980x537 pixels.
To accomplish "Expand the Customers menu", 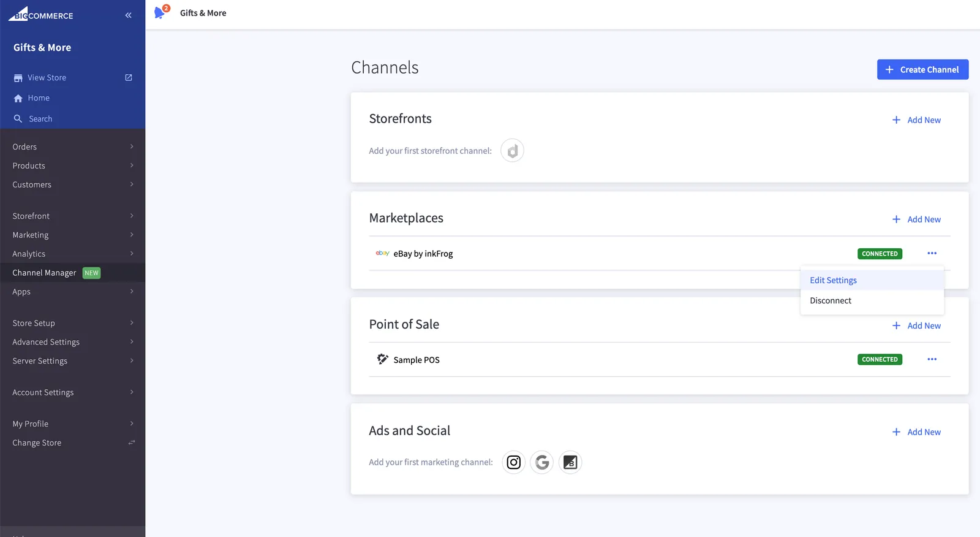I will [72, 185].
